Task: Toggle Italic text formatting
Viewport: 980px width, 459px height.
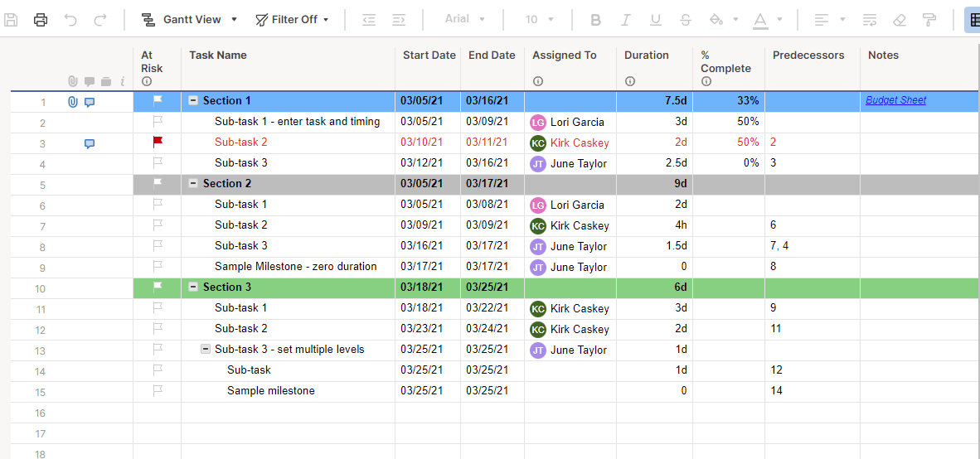Action: pos(625,20)
